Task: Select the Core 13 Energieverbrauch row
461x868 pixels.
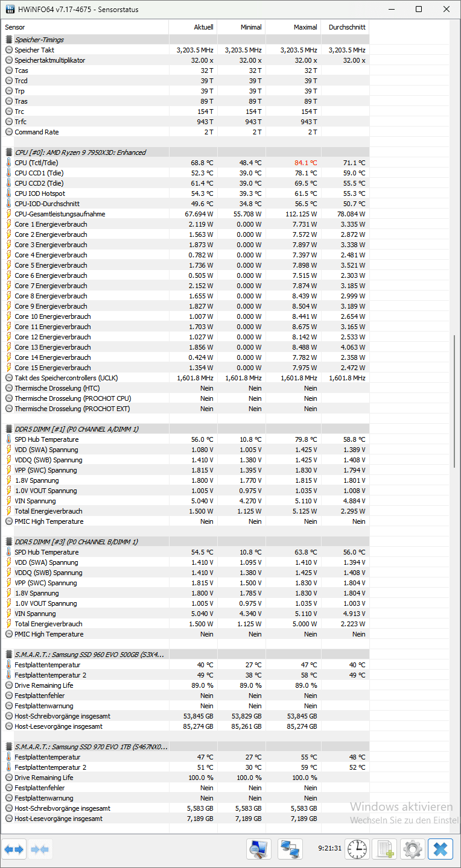Action: (x=185, y=347)
